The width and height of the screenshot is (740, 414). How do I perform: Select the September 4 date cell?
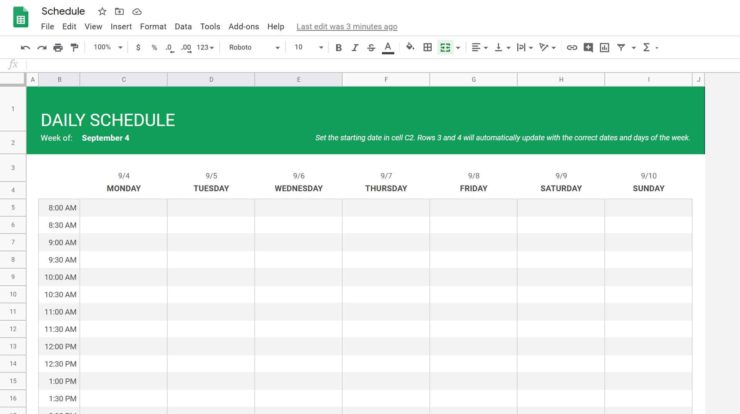[x=105, y=138]
